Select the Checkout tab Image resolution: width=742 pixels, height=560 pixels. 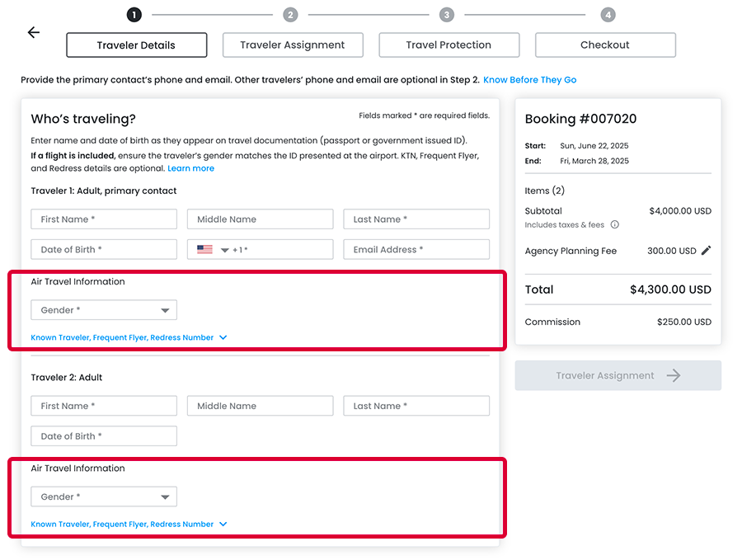pyautogui.click(x=605, y=45)
